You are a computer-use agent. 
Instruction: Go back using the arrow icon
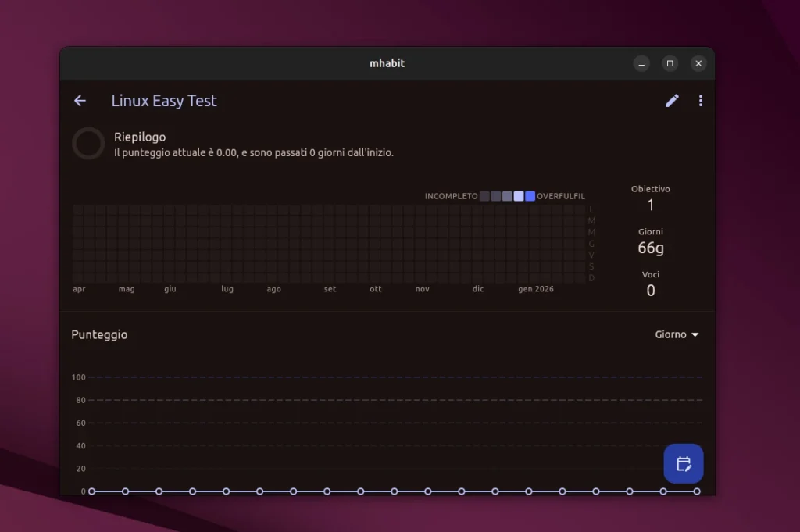[x=80, y=101]
